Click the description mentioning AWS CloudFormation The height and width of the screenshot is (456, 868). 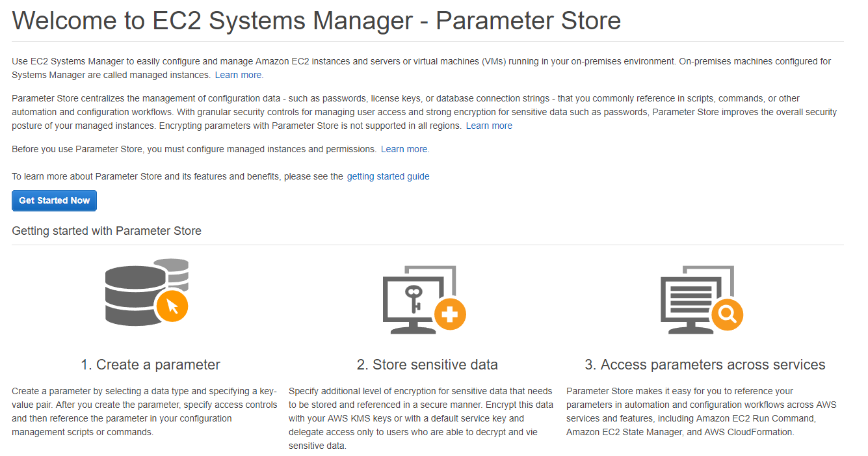(x=701, y=412)
